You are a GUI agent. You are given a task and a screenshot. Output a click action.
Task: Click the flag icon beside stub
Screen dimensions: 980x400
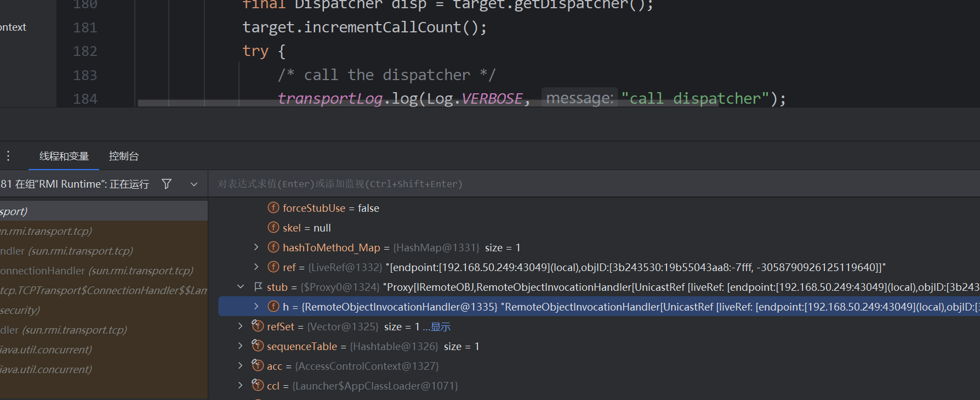[x=258, y=287]
